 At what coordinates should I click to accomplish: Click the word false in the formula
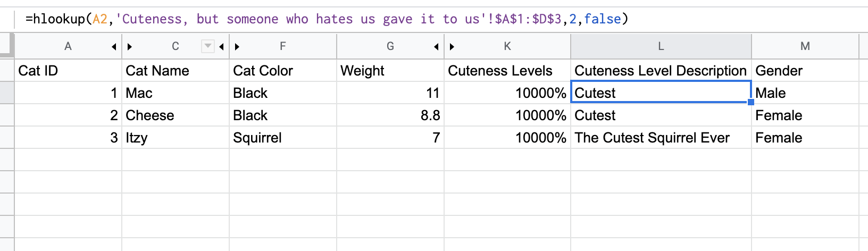point(603,19)
